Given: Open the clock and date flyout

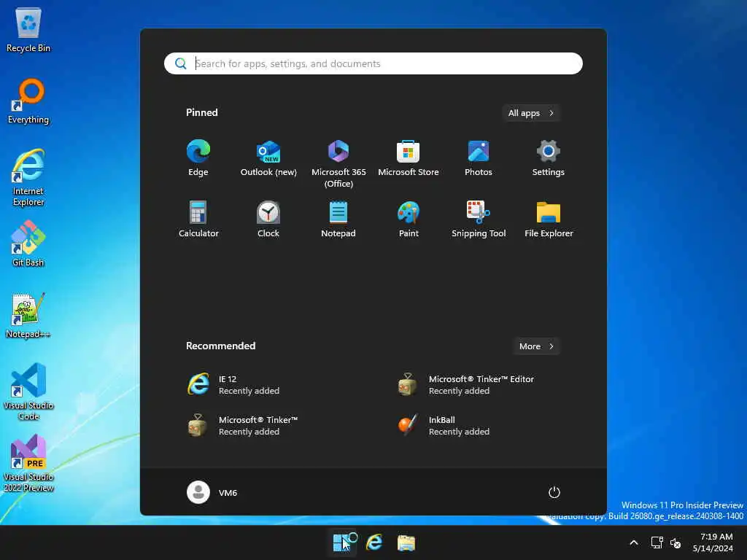Looking at the screenshot, I should click(713, 542).
